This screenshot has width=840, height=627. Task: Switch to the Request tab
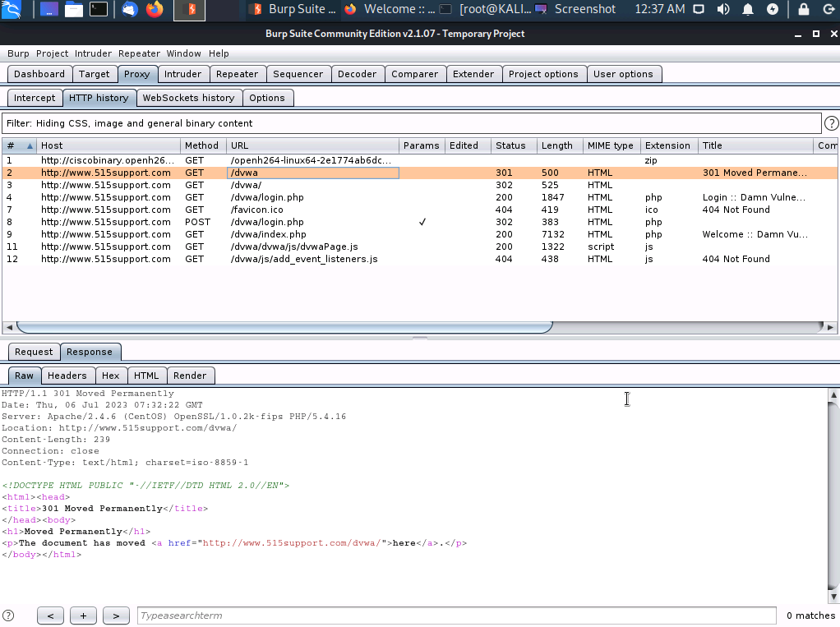point(33,351)
